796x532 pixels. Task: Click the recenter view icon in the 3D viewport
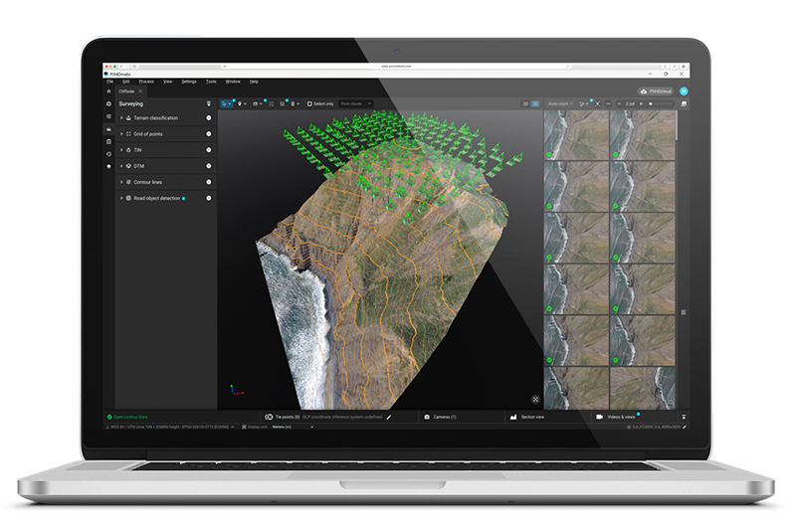pos(534,399)
